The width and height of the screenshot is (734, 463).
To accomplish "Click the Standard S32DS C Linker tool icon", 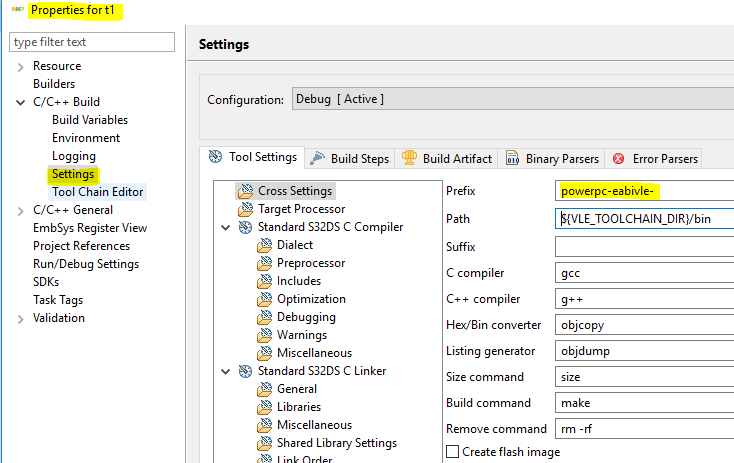I will point(246,371).
